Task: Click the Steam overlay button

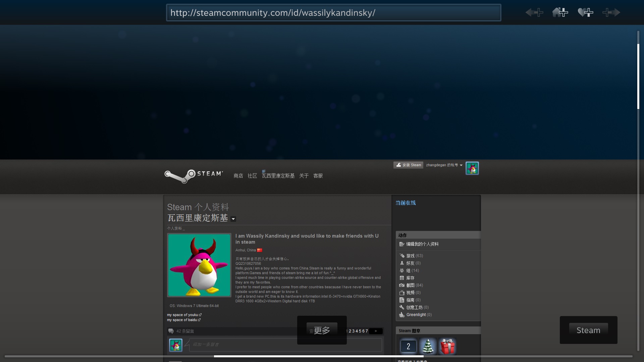Action: (589, 330)
